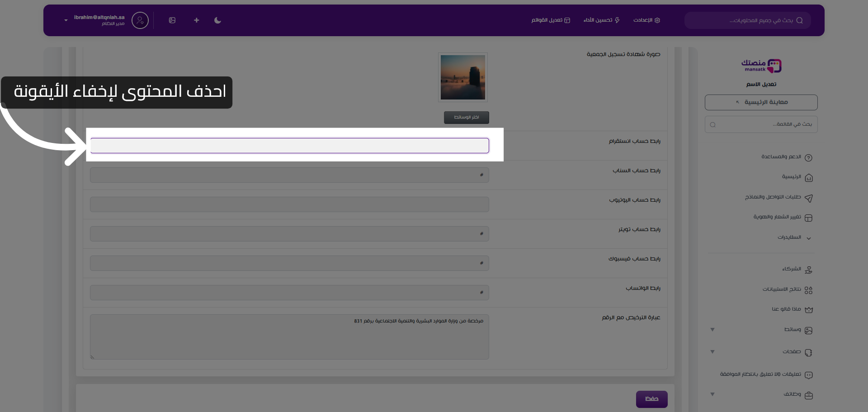Viewport: 868px width, 412px height.
Task: Open the السلايدرات chevron in sidebar
Action: click(x=808, y=237)
